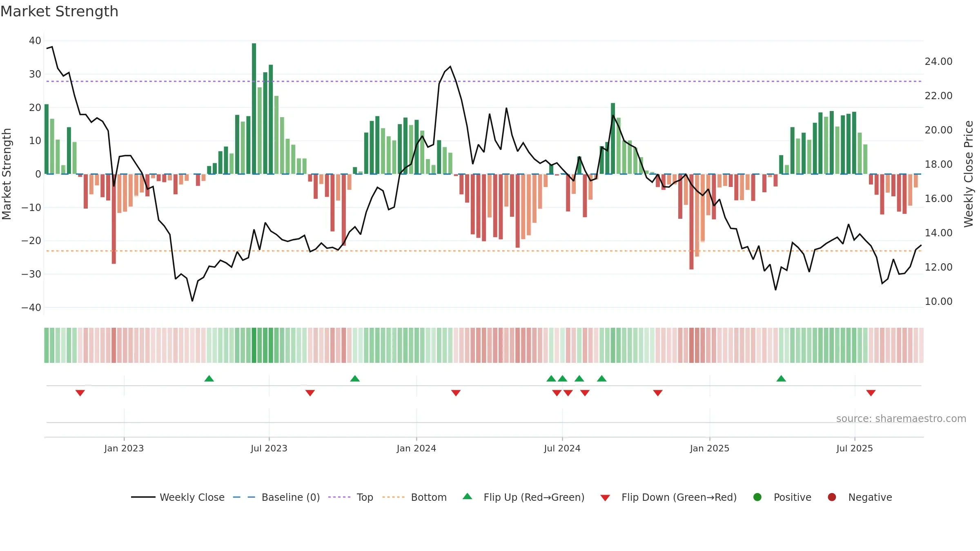Click the flip down marker between Jul 2024 and Jan 2025
This screenshot has height=551, width=980.
click(x=657, y=393)
